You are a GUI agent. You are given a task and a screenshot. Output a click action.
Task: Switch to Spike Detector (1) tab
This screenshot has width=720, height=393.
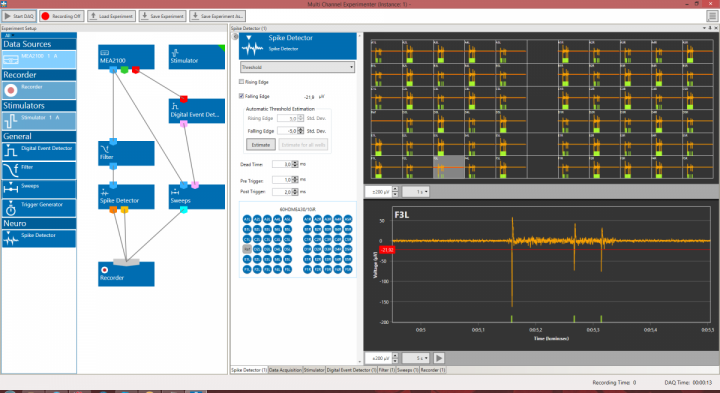249,370
